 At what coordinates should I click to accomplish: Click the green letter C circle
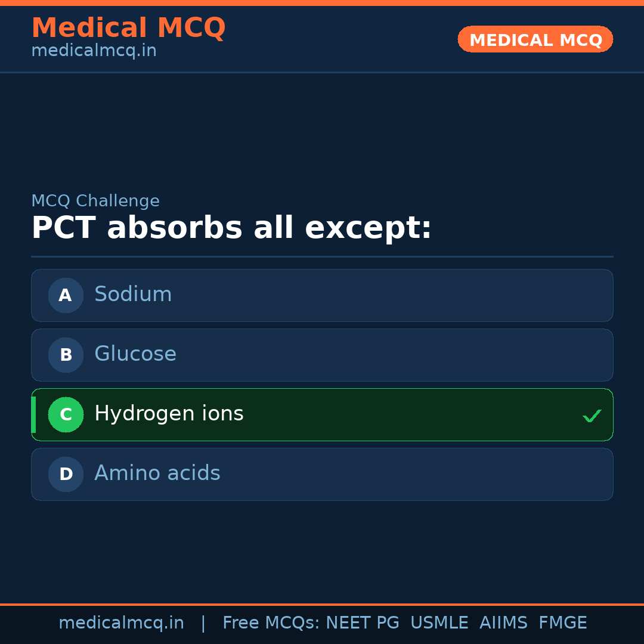click(x=66, y=414)
